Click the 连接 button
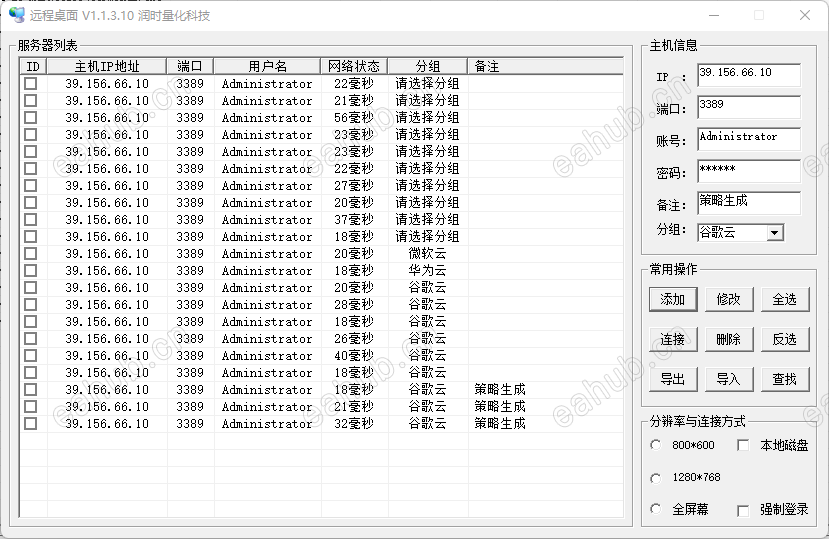Image resolution: width=829 pixels, height=539 pixels. click(673, 339)
